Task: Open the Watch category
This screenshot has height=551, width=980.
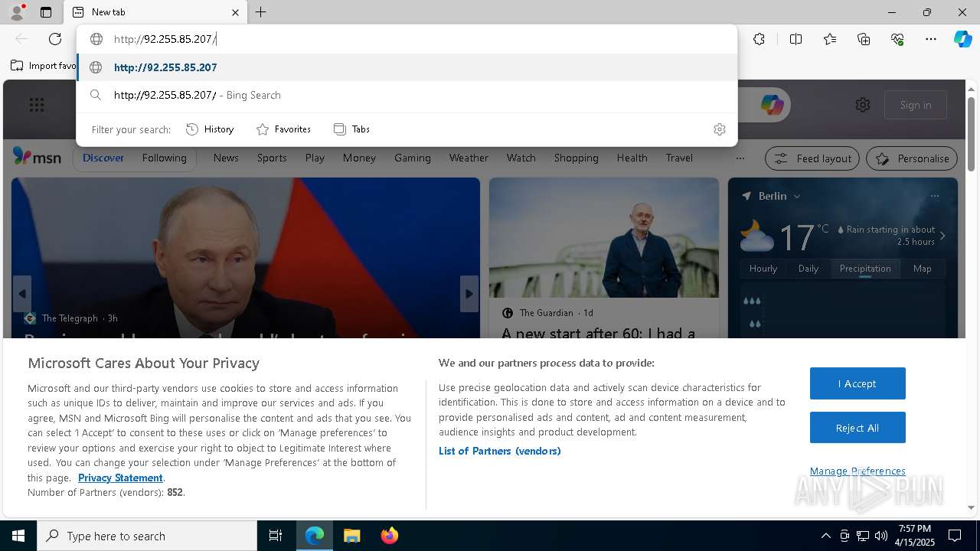Action: [521, 158]
